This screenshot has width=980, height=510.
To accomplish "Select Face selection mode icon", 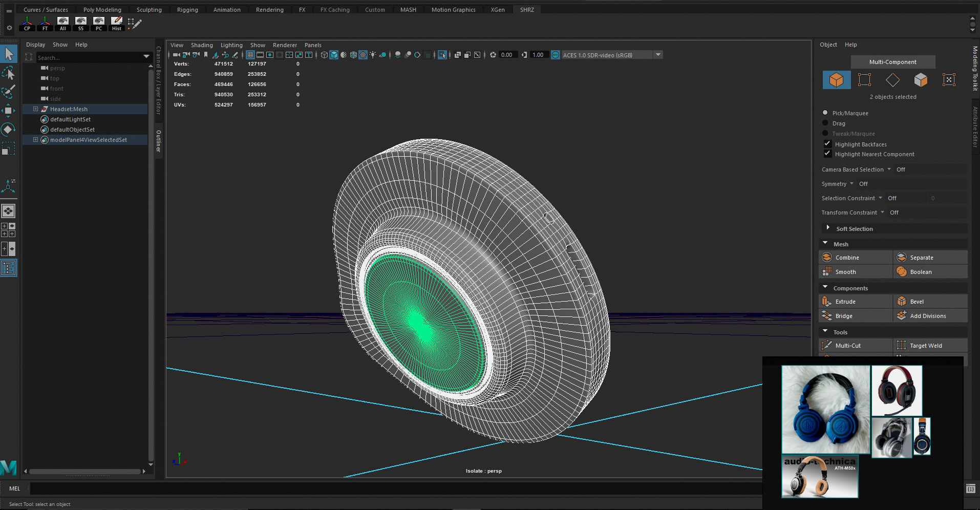I will click(x=921, y=80).
